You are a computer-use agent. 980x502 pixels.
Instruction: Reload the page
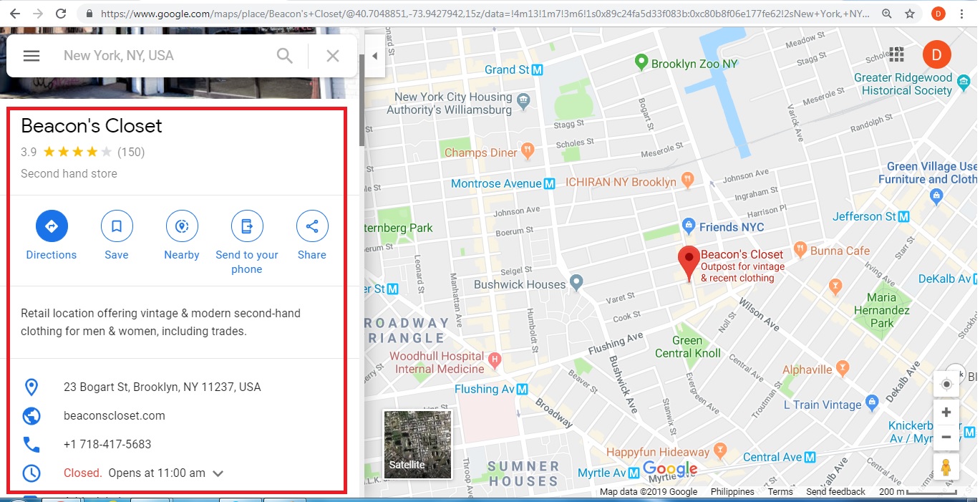61,14
